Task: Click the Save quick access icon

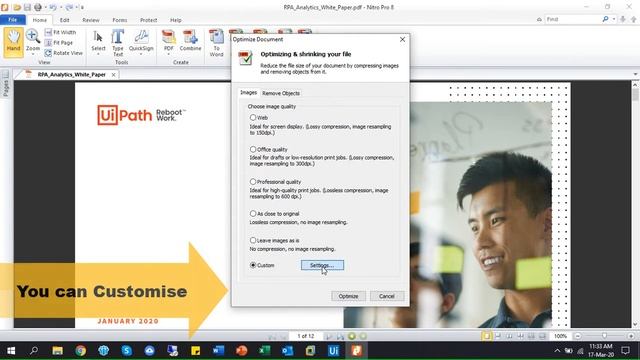Action: coord(27,7)
